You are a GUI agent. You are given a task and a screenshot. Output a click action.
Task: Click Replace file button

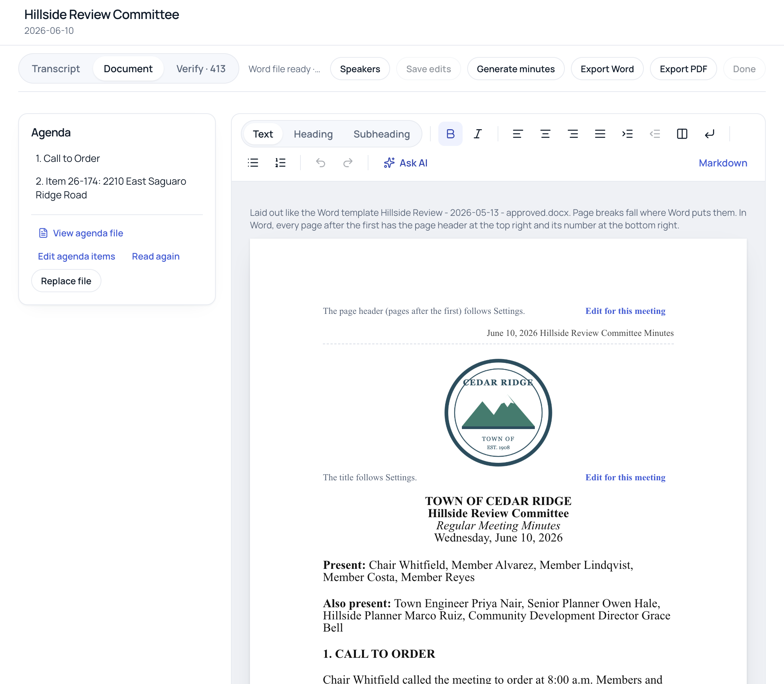click(x=66, y=281)
